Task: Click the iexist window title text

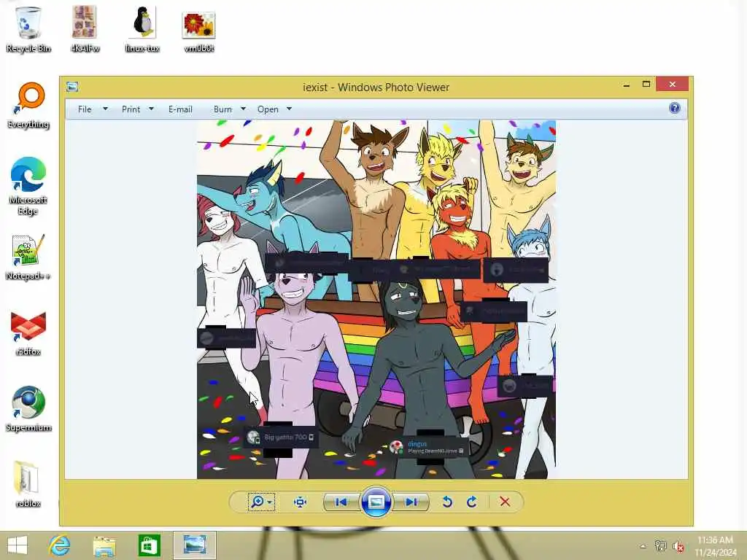Action: point(376,87)
